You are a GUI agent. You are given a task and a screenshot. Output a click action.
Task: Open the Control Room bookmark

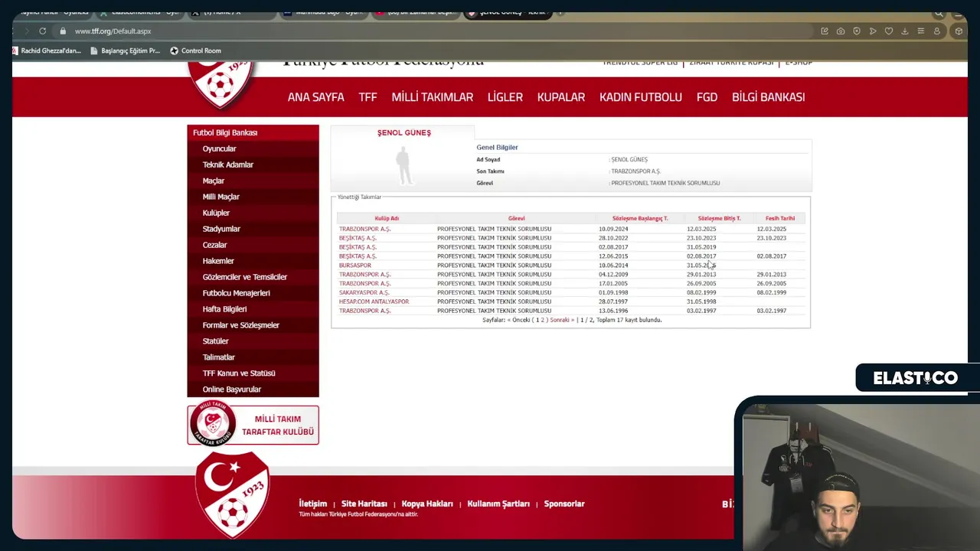point(195,51)
